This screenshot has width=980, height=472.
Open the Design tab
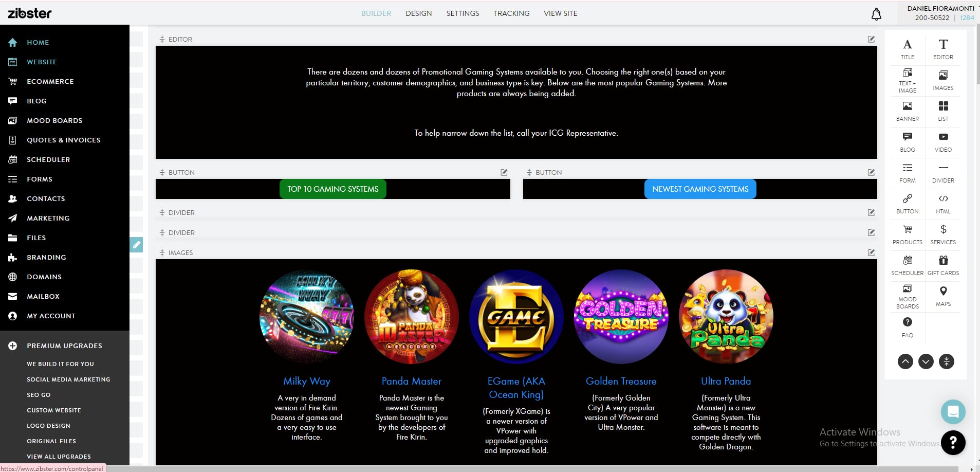click(x=419, y=13)
